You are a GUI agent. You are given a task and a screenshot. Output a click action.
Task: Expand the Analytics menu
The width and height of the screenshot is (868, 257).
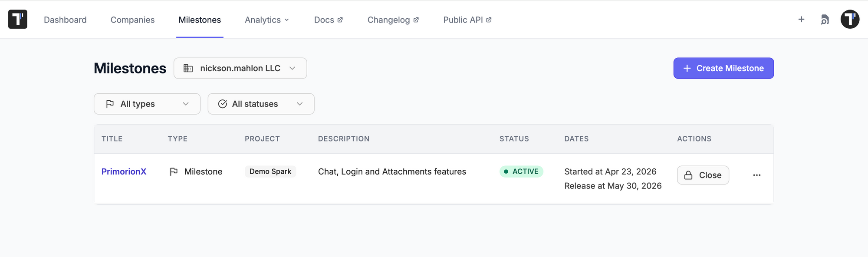click(267, 20)
